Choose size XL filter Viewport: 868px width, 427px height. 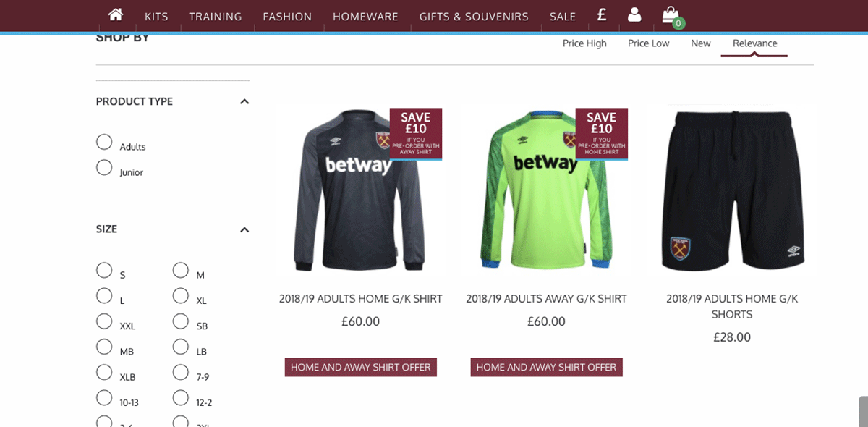pyautogui.click(x=181, y=296)
